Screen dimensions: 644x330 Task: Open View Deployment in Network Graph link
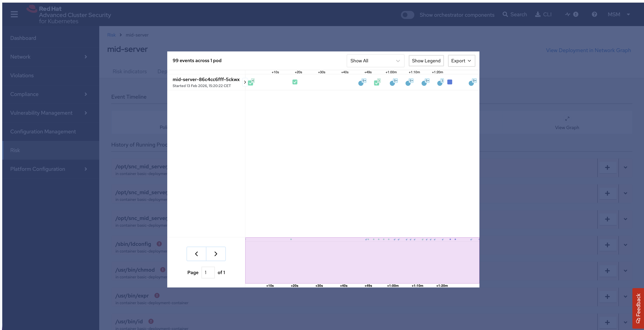pyautogui.click(x=588, y=50)
